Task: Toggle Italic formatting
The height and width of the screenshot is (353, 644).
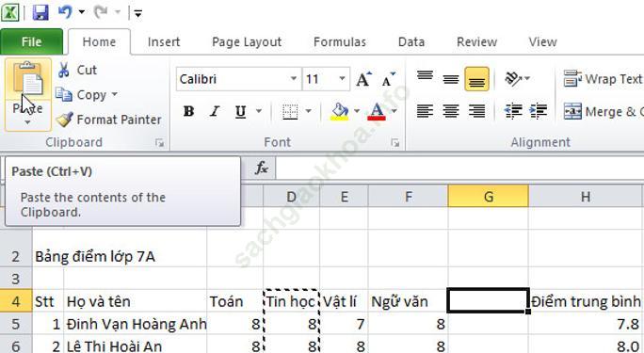Action: tap(215, 111)
